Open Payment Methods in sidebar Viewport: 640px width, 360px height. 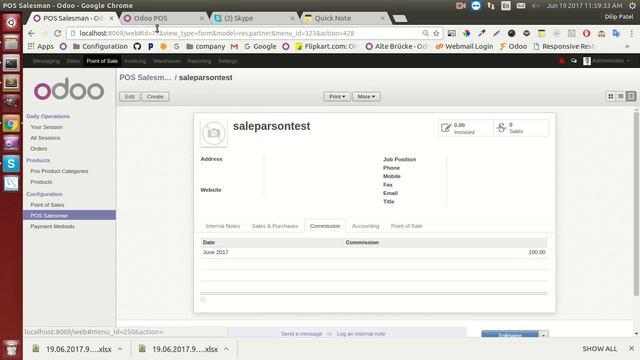[53, 227]
